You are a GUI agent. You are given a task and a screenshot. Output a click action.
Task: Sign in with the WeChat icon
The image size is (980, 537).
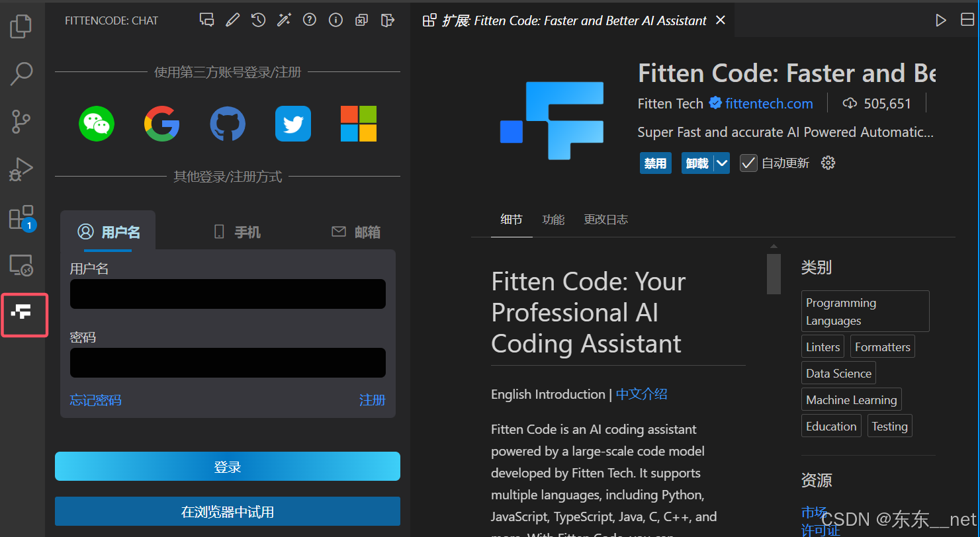pyautogui.click(x=97, y=124)
